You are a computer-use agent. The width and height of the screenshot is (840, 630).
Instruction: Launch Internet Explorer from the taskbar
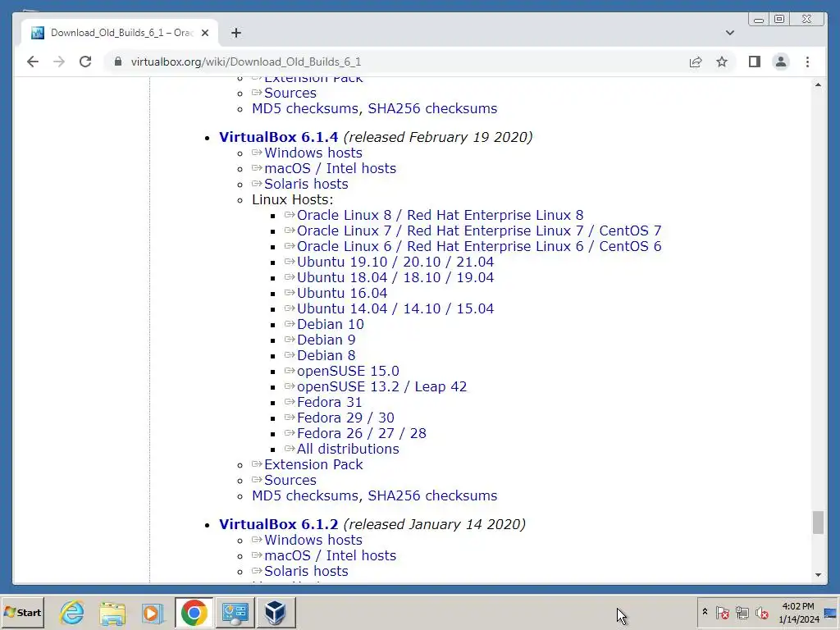(x=72, y=612)
